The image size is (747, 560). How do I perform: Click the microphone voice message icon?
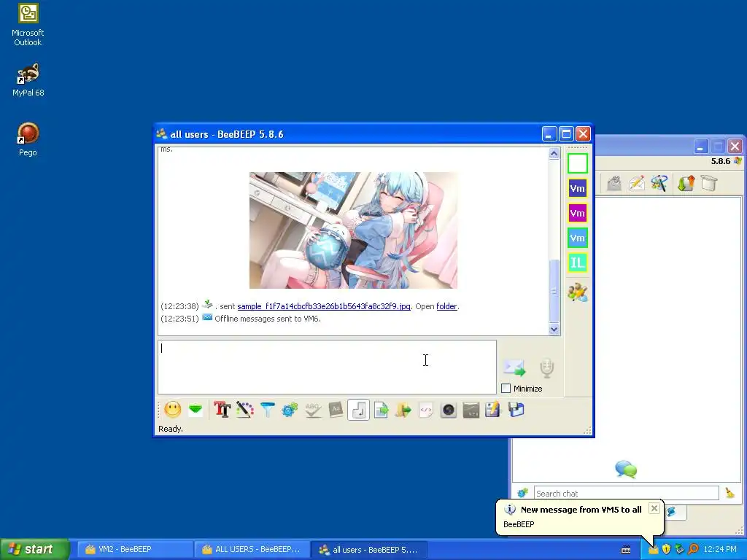[x=546, y=368]
